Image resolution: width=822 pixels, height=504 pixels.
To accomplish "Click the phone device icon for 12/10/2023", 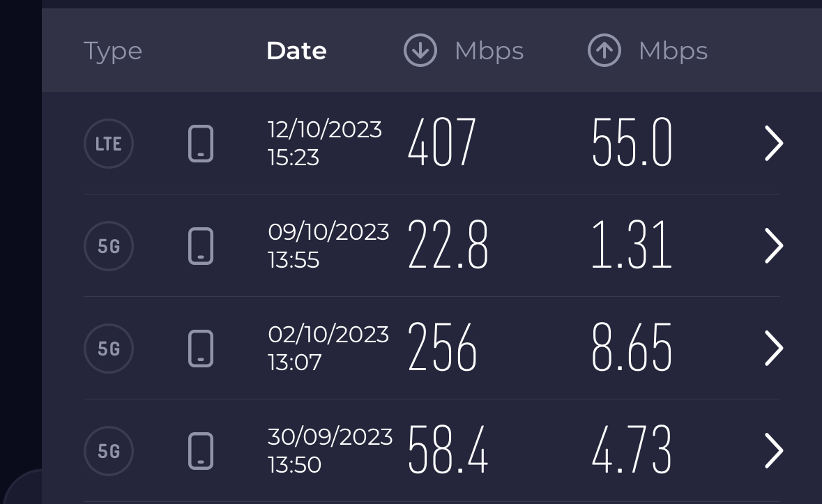I will coord(201,144).
